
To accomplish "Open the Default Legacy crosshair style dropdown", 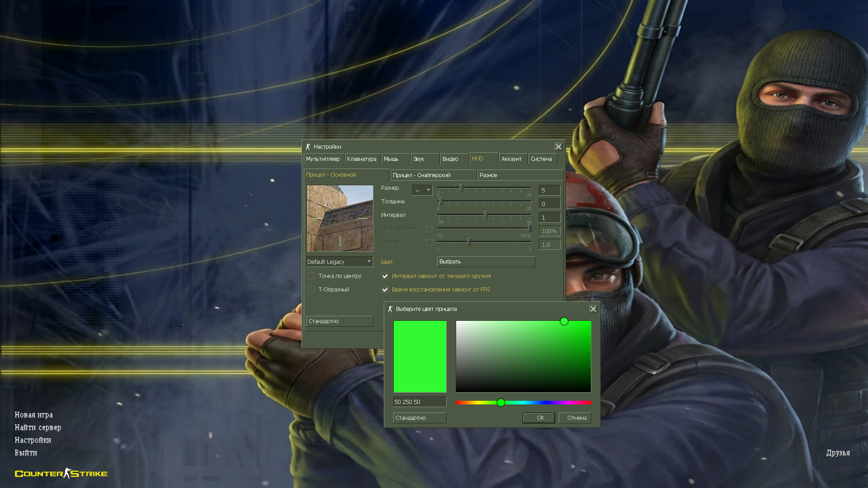I will coord(340,262).
